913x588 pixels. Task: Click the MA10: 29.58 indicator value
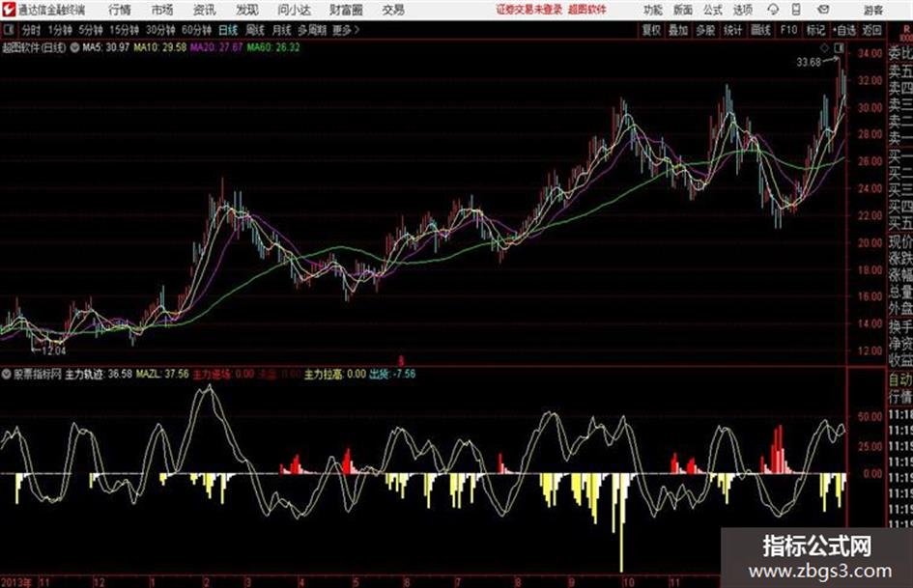160,47
